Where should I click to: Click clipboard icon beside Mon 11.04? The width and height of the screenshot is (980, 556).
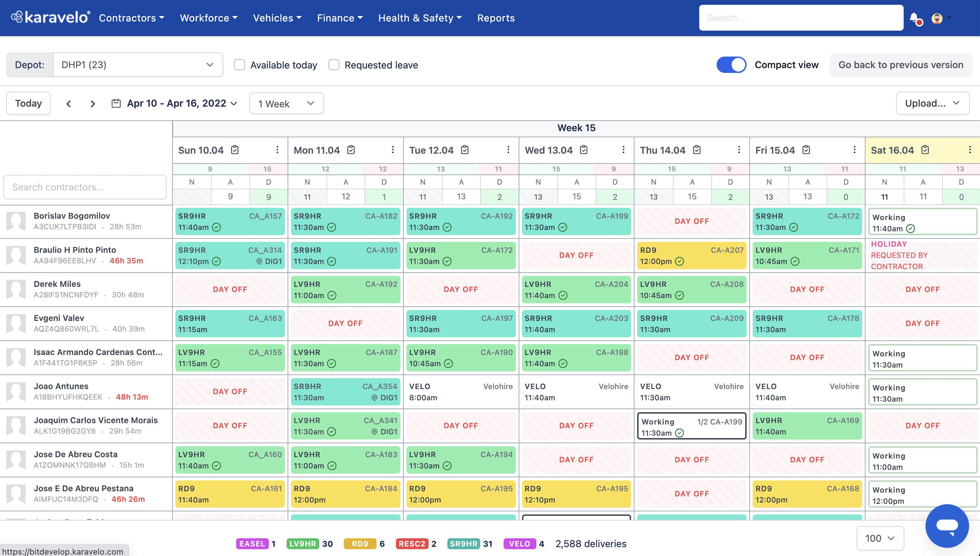tap(351, 150)
